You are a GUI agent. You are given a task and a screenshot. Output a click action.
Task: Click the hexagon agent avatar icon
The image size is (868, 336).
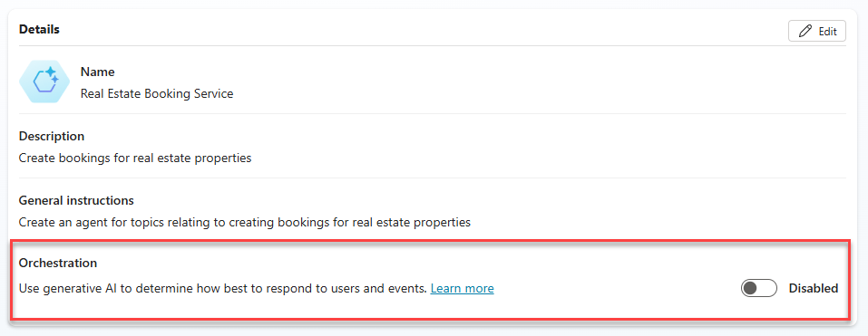pyautogui.click(x=44, y=82)
